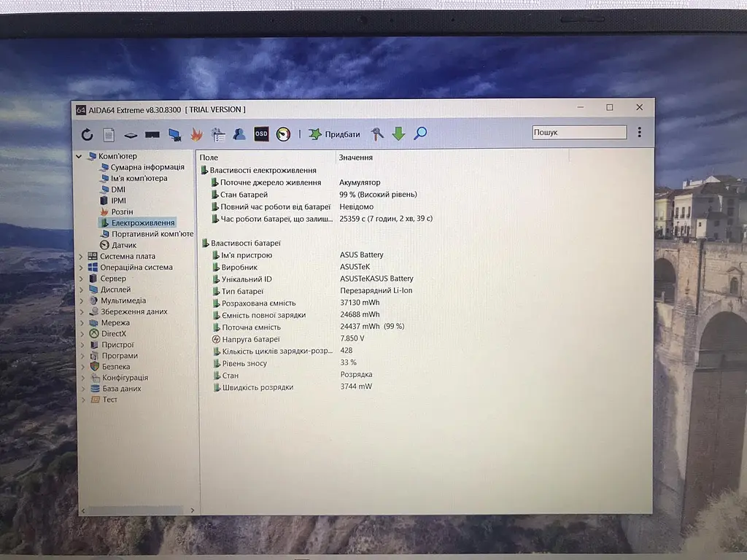This screenshot has height=560, width=747.
Task: Open the report wizard toolbar icon
Action: pos(217,135)
